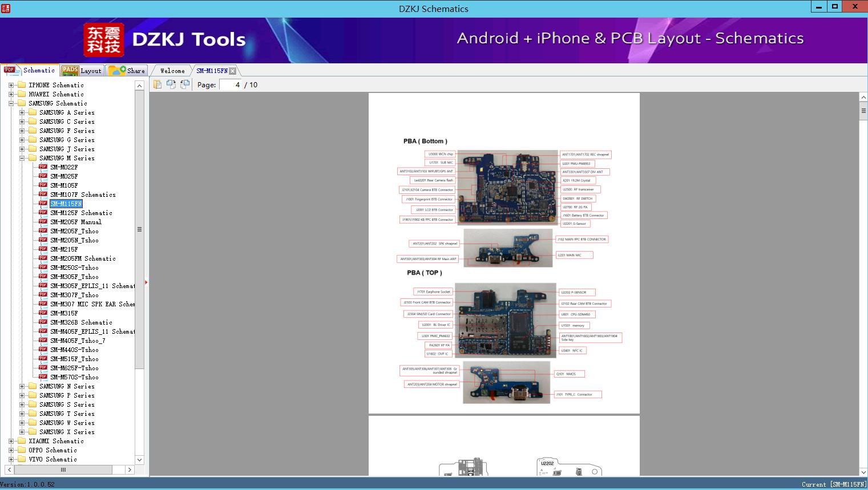This screenshot has width=868, height=490.
Task: Click the PDF icon beside SM-M105F
Action: [43, 185]
